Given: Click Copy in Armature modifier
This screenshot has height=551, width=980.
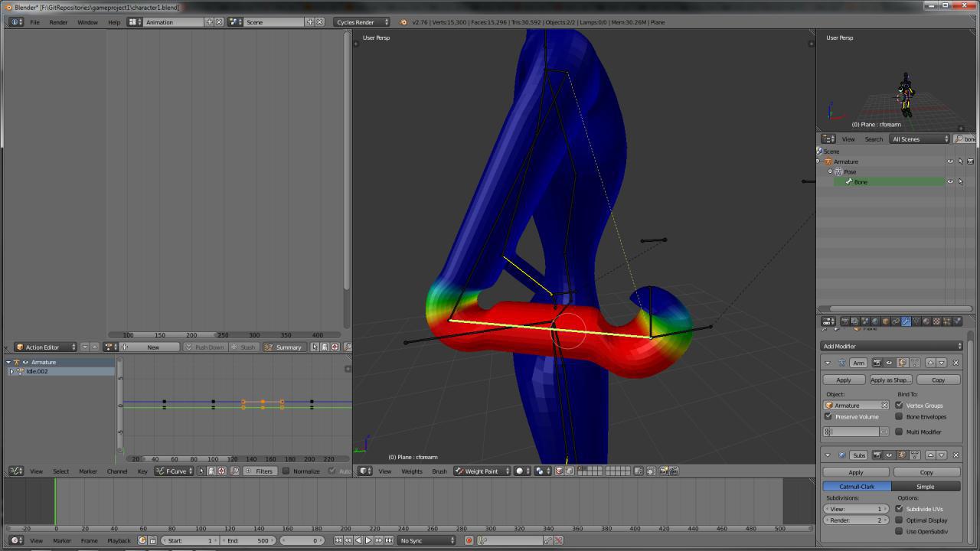Looking at the screenshot, I should (x=938, y=380).
